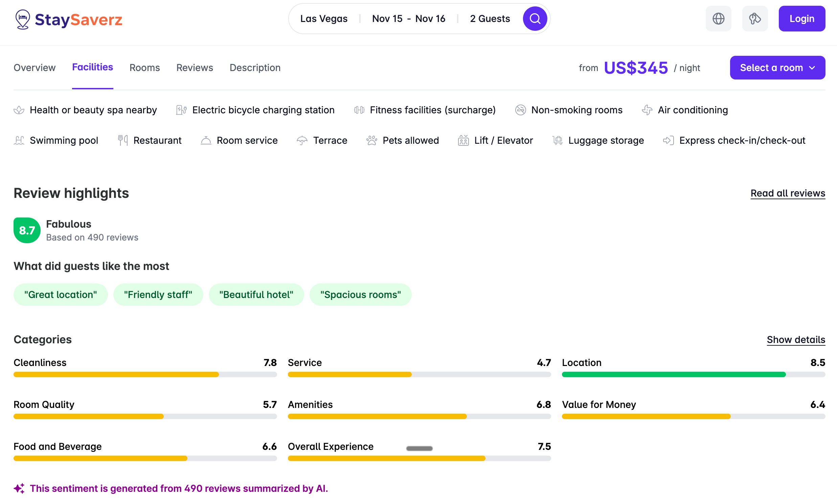
Task: Expand the Select a room dropdown
Action: [777, 68]
